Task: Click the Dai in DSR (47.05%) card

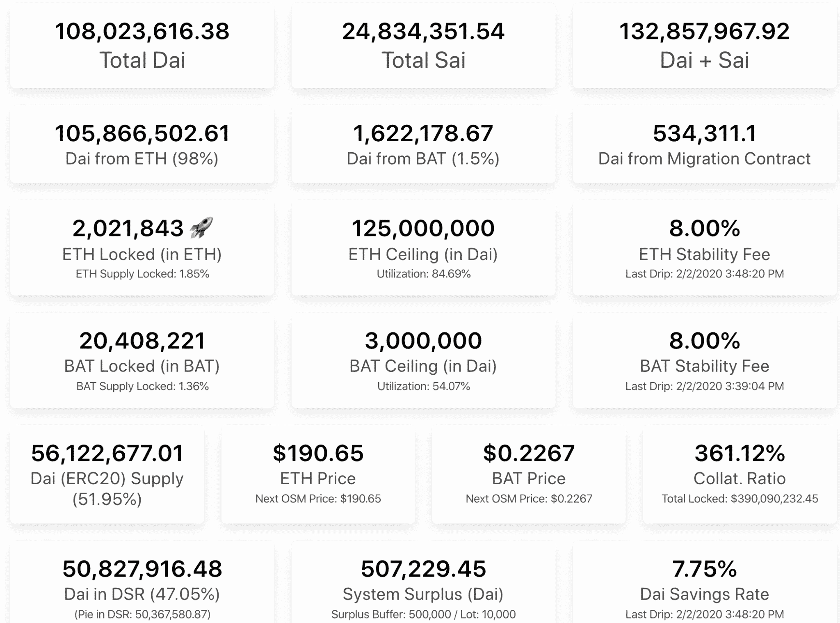Action: coord(142,582)
